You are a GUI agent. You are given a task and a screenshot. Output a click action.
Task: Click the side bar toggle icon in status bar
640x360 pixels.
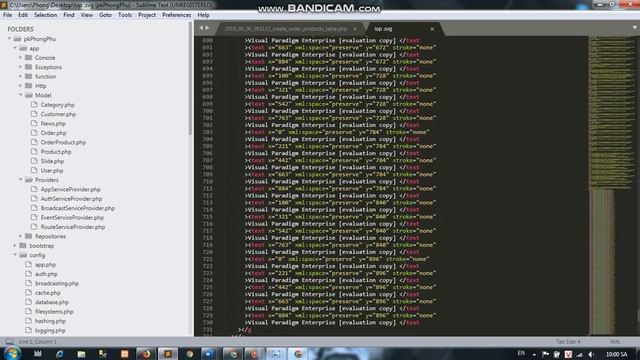[x=9, y=342]
